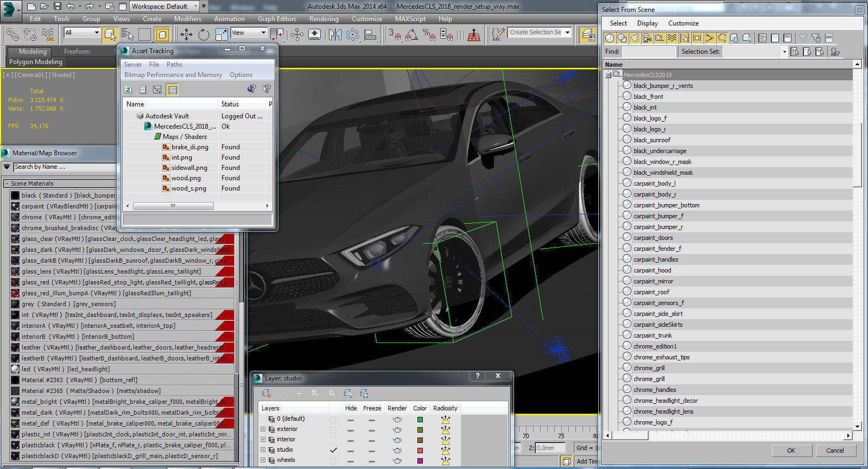This screenshot has width=868, height=469.
Task: Open the Modifiers menu
Action: tap(188, 19)
